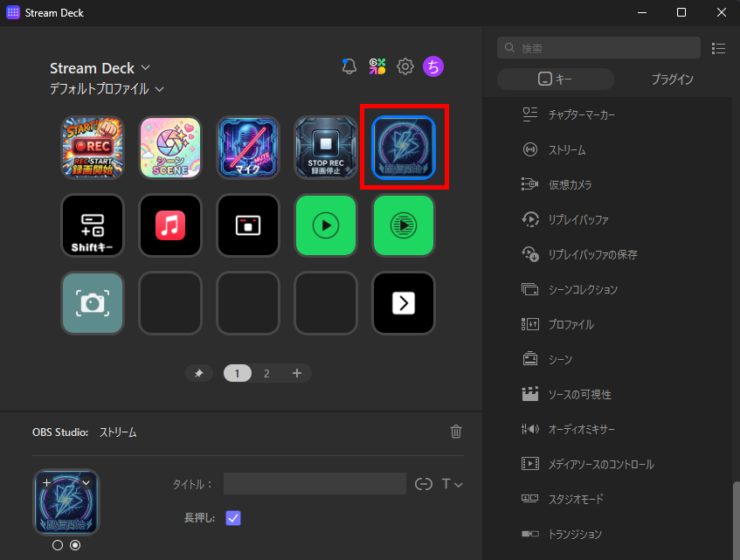The width and height of the screenshot is (740, 560).
Task: Click the action list scrollbar
Action: 736,519
